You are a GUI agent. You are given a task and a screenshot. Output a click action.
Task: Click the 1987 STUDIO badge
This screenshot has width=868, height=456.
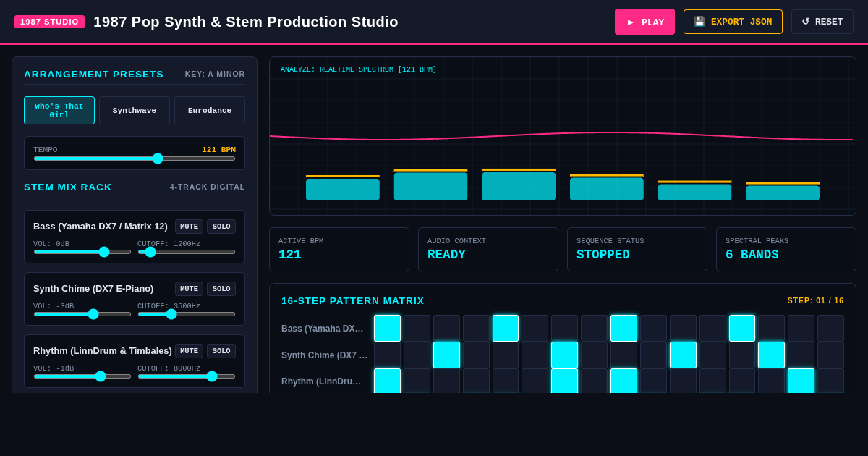(x=49, y=22)
